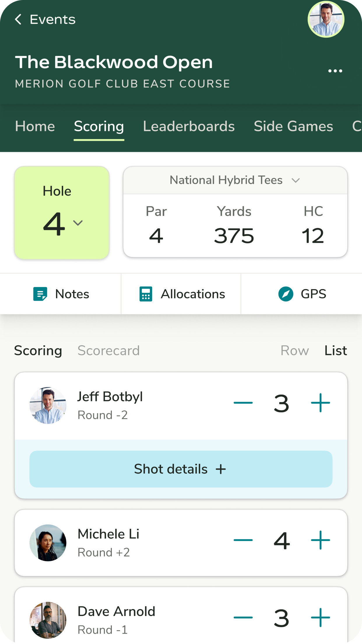Expand Shot details for Jeff Botbyl
Viewport: 362px width, 644px height.
[181, 469]
